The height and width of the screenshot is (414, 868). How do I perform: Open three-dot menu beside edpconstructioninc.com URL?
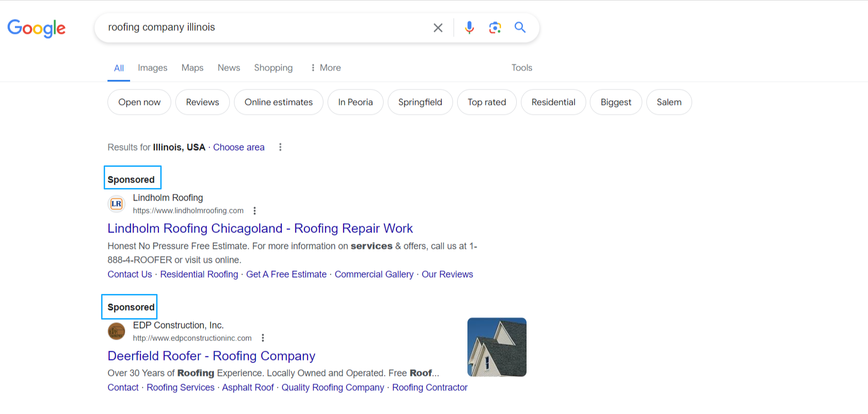pos(263,338)
